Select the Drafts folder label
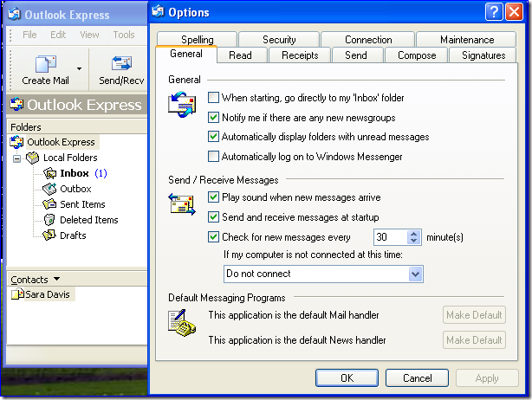The width and height of the screenshot is (532, 400). [x=73, y=235]
